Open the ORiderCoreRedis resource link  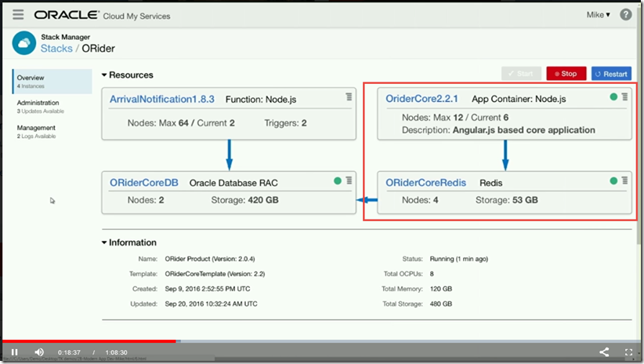coord(425,183)
